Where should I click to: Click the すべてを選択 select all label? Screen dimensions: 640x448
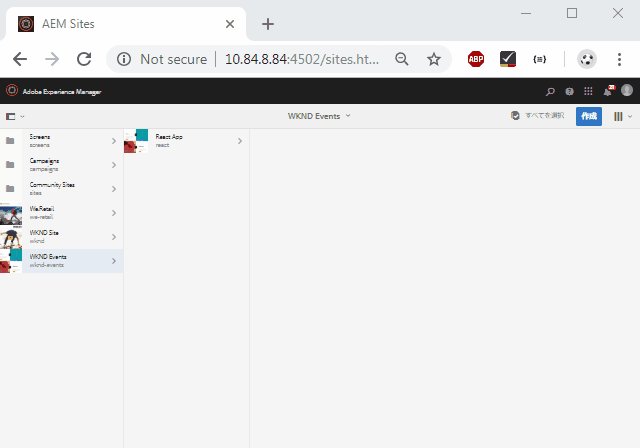click(x=544, y=116)
